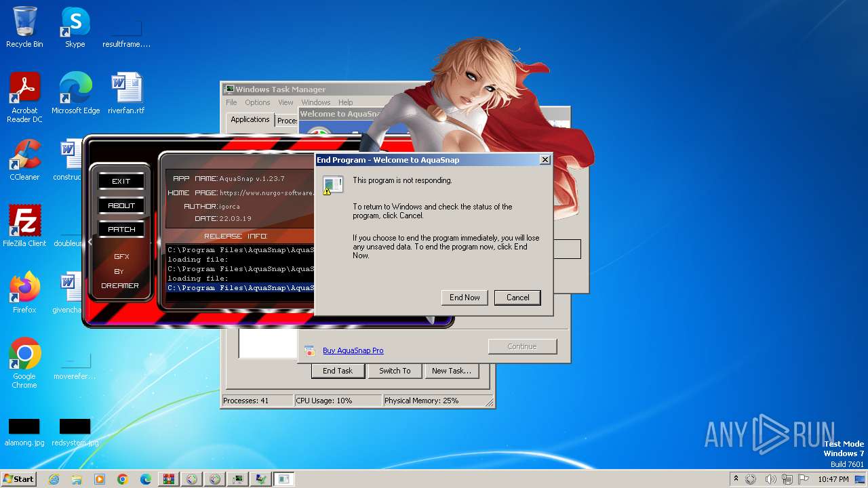Switch to Task Manager taskbar item
Image resolution: width=868 pixels, height=488 pixels.
point(238,479)
